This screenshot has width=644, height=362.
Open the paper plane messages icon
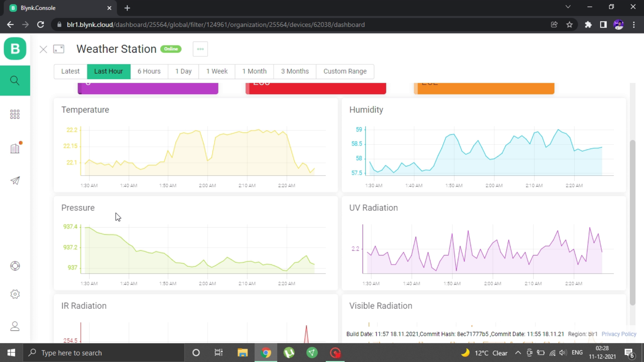15,180
